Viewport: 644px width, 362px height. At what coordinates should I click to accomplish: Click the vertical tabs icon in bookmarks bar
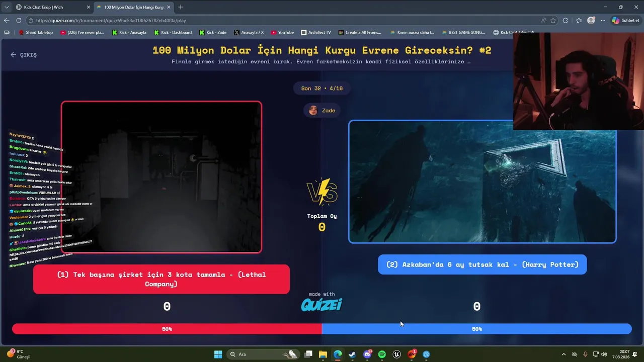click(7, 32)
